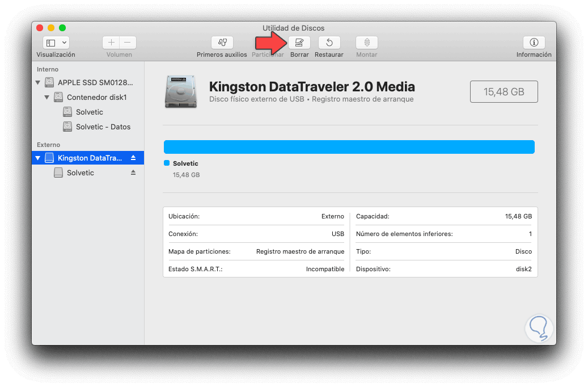The height and width of the screenshot is (387, 588).
Task: Run Primeros auxilios stethoscope icon
Action: (x=222, y=43)
